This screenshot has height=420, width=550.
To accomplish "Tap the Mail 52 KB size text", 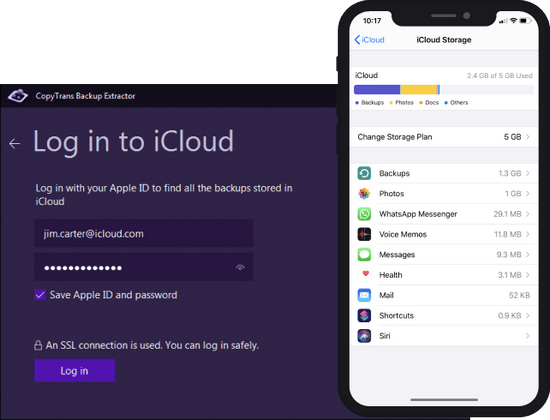I will point(519,295).
